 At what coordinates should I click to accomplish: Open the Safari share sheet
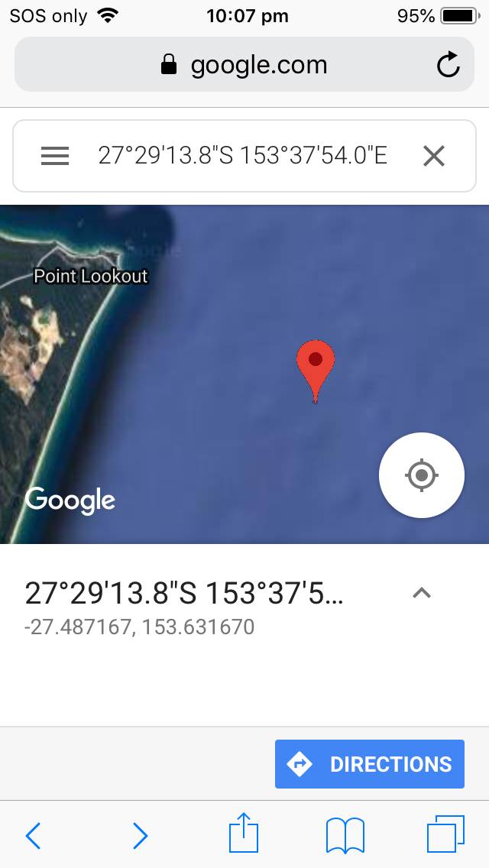click(244, 832)
